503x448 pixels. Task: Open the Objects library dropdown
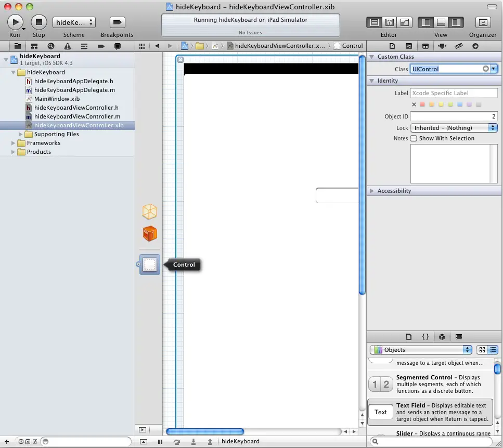(x=420, y=350)
